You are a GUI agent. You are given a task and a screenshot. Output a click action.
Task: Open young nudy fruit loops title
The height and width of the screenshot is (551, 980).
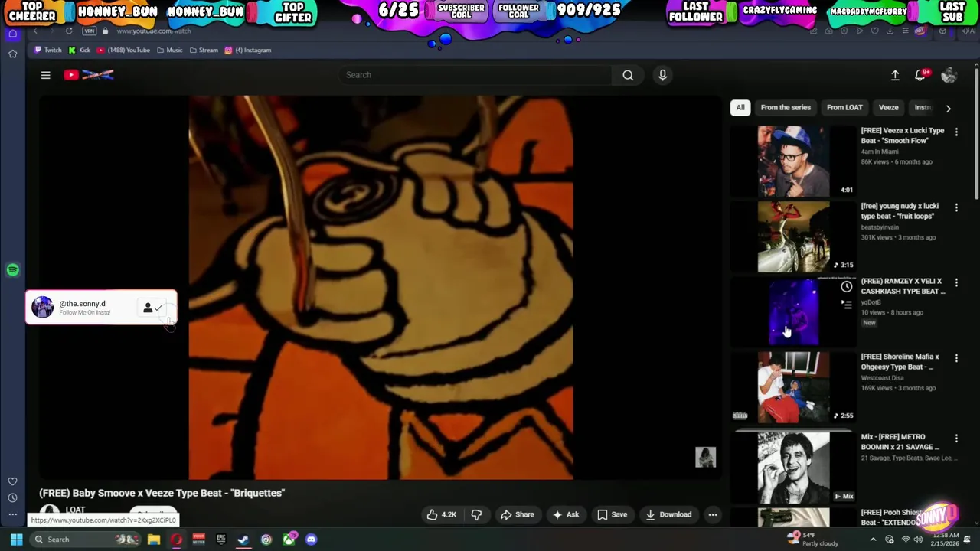(899, 211)
